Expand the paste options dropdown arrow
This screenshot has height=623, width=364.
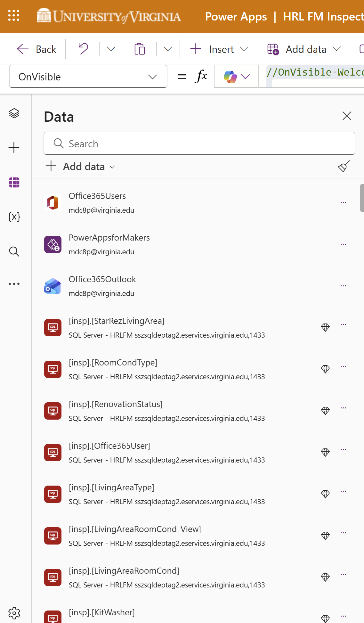pos(168,49)
